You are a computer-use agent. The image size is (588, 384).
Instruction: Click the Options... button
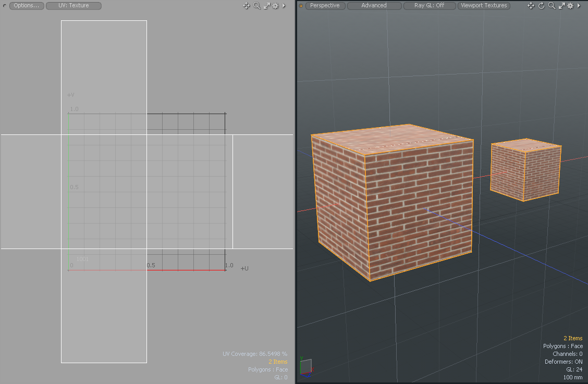click(x=27, y=6)
